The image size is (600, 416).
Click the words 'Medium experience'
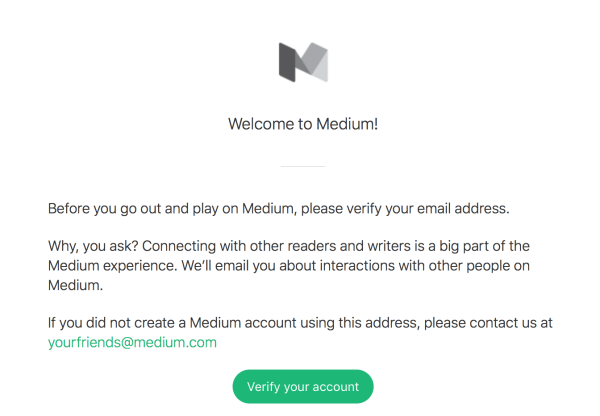click(x=110, y=266)
